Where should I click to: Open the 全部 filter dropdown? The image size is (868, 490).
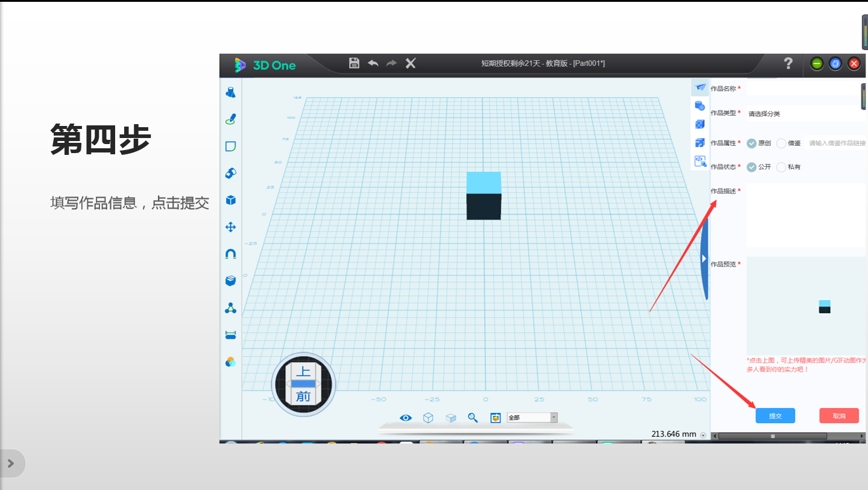532,418
